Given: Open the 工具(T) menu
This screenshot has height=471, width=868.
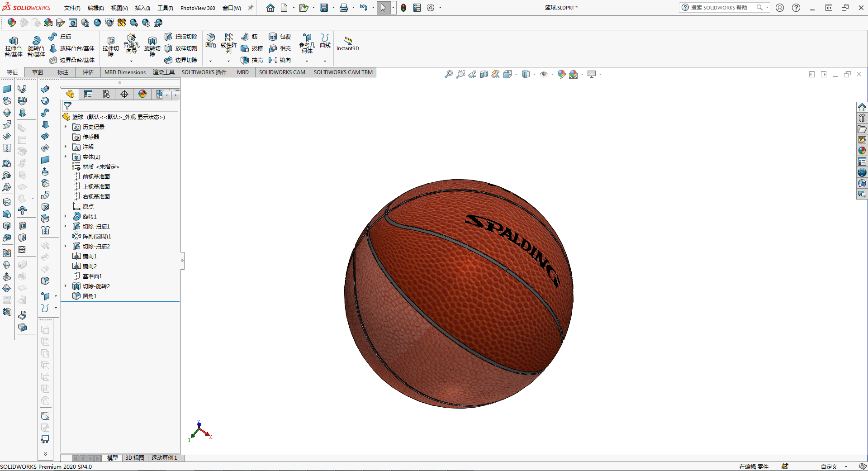Looking at the screenshot, I should pyautogui.click(x=165, y=8).
